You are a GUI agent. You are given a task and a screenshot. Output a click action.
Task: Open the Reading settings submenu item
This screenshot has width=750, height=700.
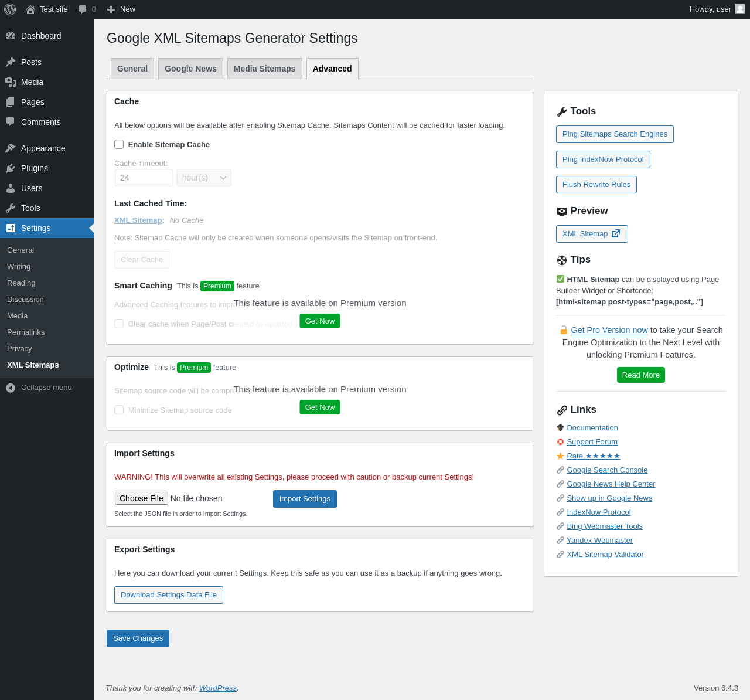[x=21, y=283]
